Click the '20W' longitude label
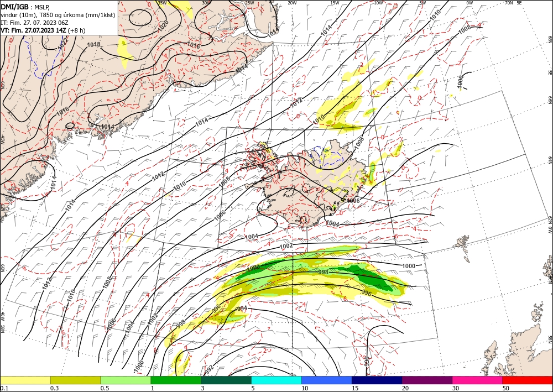 tap(291, 3)
